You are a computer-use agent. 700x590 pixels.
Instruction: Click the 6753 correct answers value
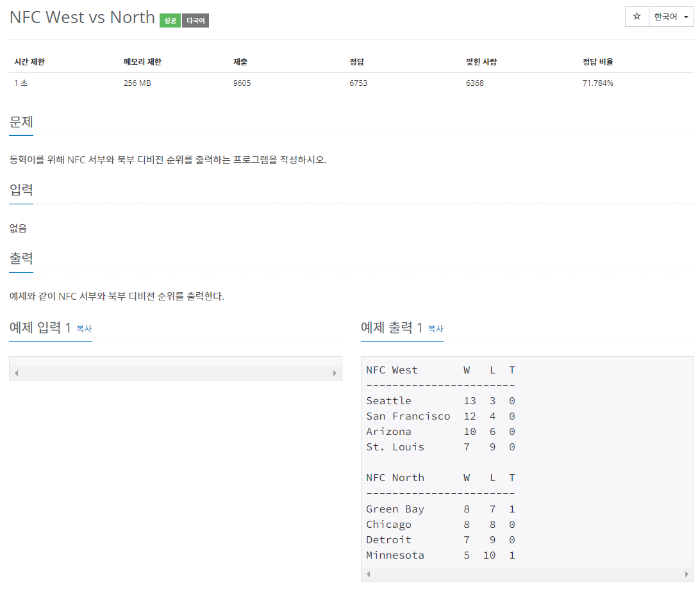(358, 83)
